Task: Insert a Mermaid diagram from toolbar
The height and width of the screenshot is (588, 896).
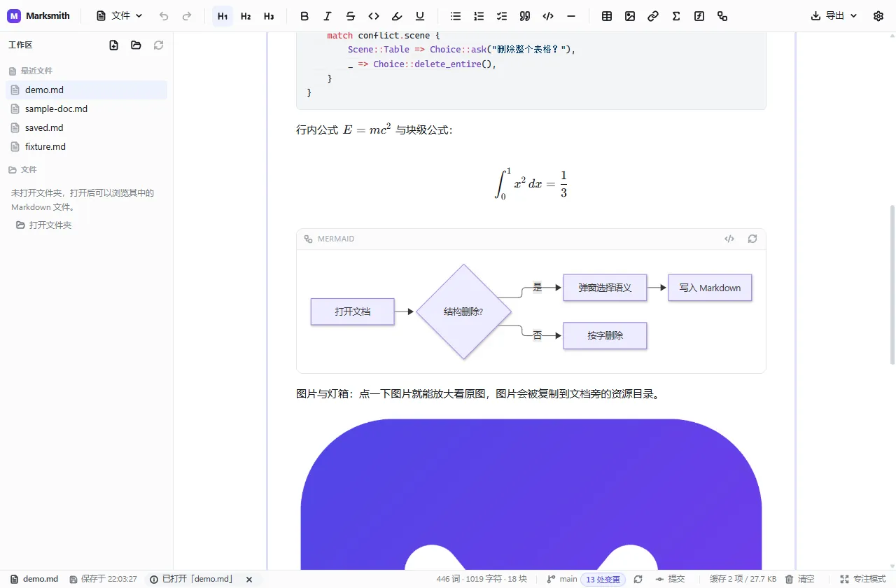Action: coord(722,16)
